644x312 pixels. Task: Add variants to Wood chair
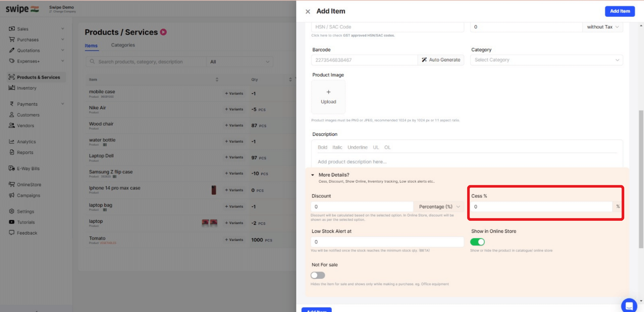(x=234, y=125)
